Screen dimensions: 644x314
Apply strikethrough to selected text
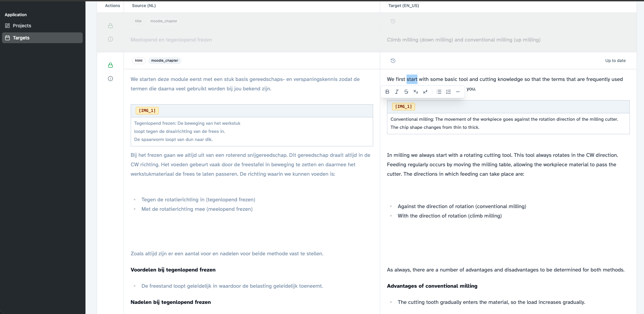point(406,92)
